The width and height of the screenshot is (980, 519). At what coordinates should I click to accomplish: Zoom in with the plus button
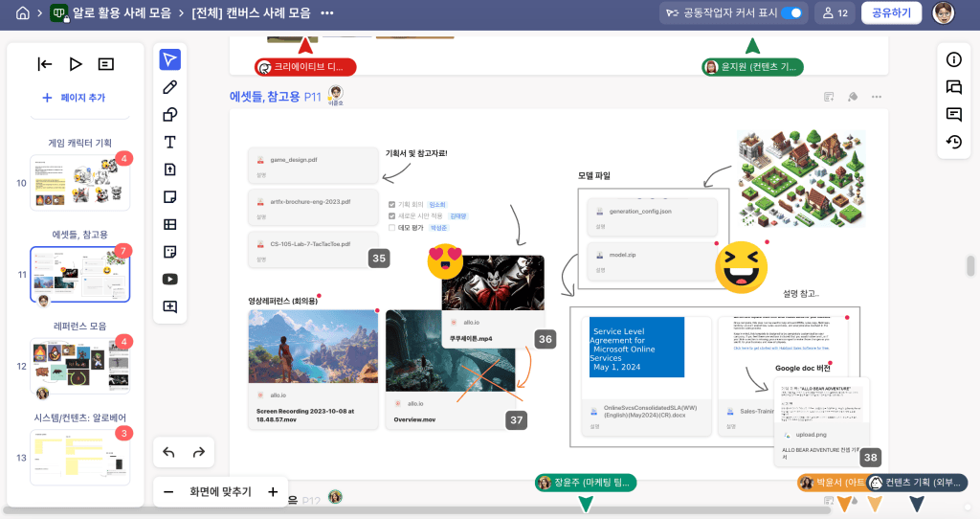coord(273,492)
